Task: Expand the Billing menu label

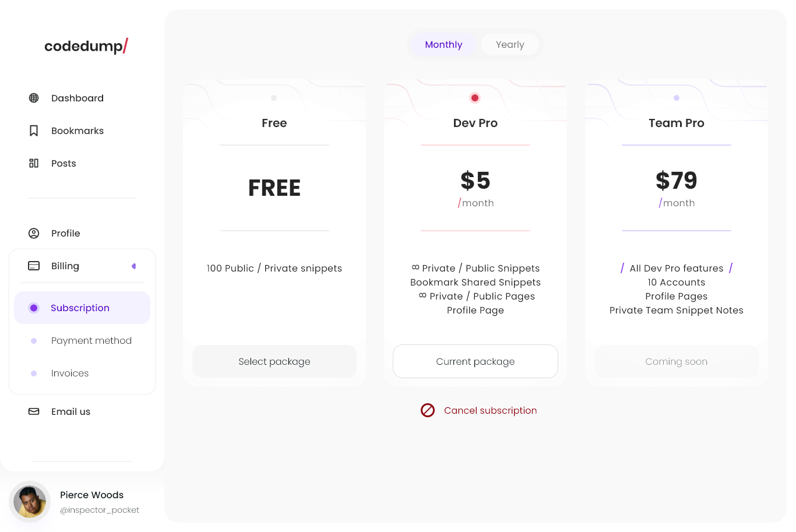Action: [65, 266]
